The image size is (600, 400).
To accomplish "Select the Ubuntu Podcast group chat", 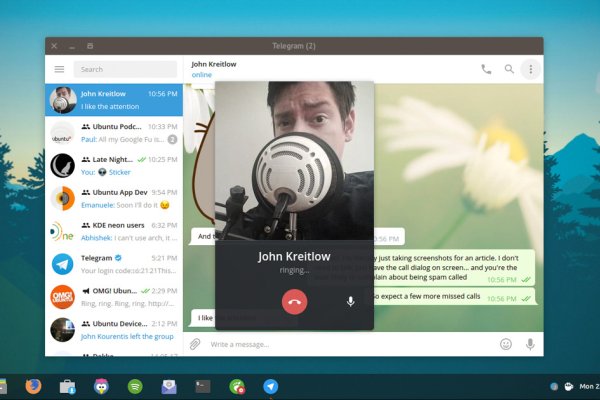I will (113, 133).
